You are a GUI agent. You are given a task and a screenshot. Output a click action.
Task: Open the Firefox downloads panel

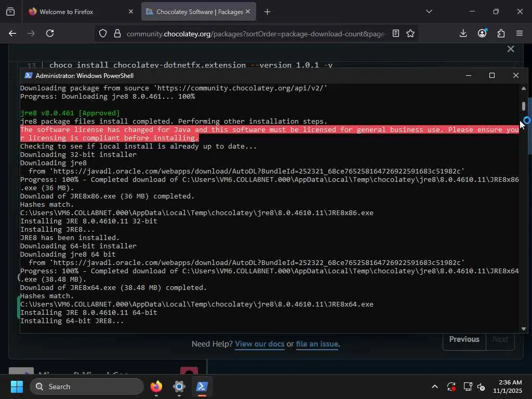click(x=463, y=33)
